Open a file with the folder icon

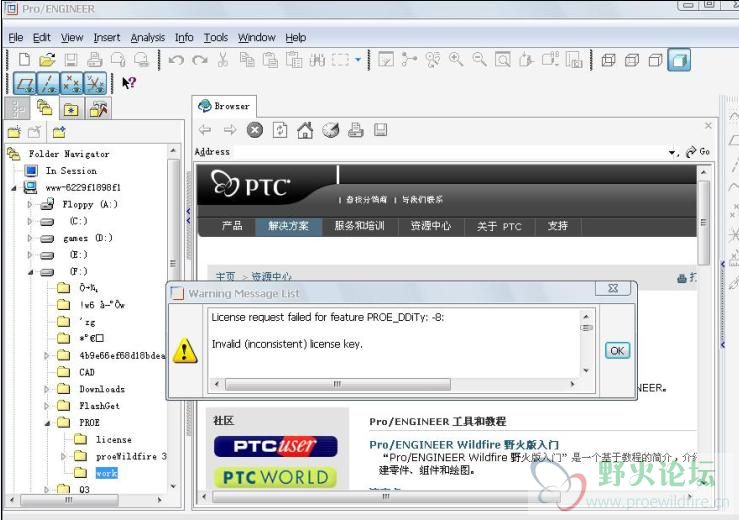click(47, 60)
